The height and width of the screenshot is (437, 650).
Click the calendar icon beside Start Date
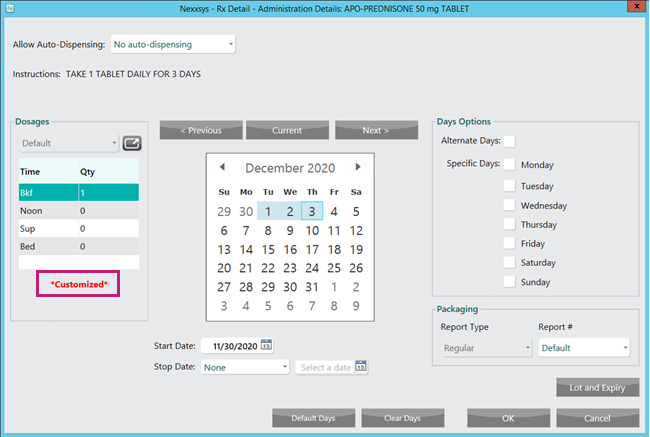267,346
